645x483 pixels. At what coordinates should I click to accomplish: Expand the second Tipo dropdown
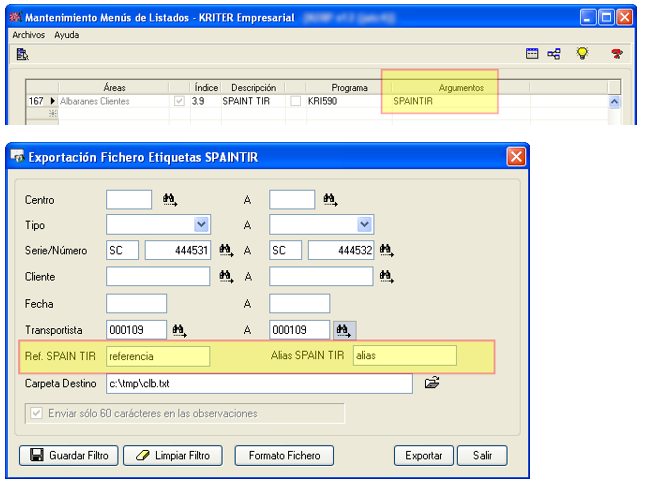tap(364, 225)
